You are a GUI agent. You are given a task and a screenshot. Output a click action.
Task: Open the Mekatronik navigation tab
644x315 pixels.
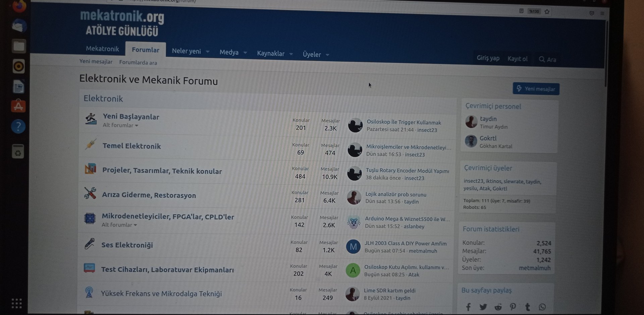(102, 49)
